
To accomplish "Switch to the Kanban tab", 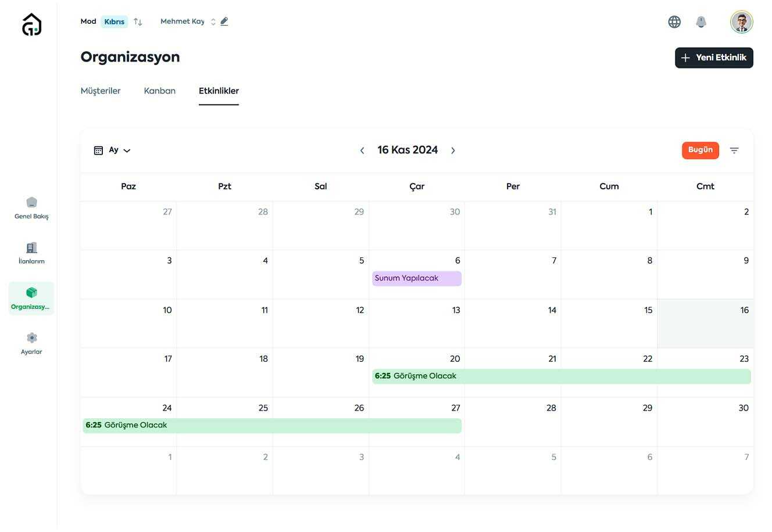I will point(160,91).
